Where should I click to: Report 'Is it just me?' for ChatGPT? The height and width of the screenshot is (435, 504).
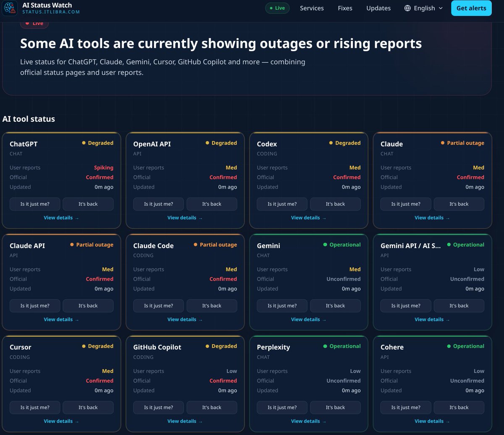(x=35, y=204)
